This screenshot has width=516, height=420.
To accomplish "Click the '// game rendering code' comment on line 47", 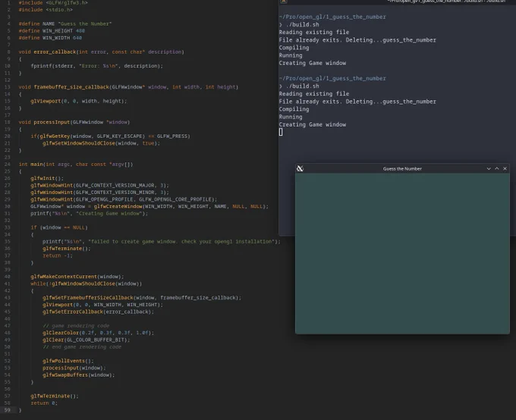I will (76, 326).
